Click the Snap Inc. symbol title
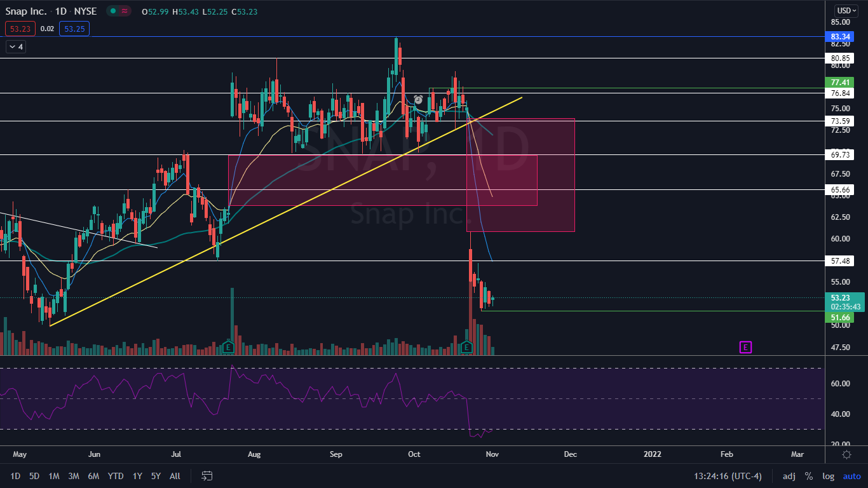Image resolution: width=868 pixels, height=488 pixels. 25,11
